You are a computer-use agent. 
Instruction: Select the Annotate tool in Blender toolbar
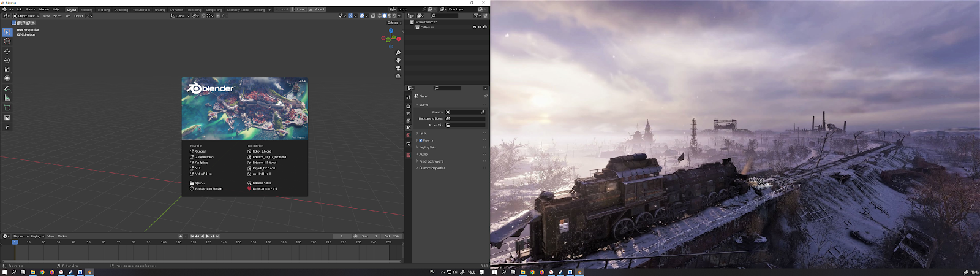click(x=7, y=88)
